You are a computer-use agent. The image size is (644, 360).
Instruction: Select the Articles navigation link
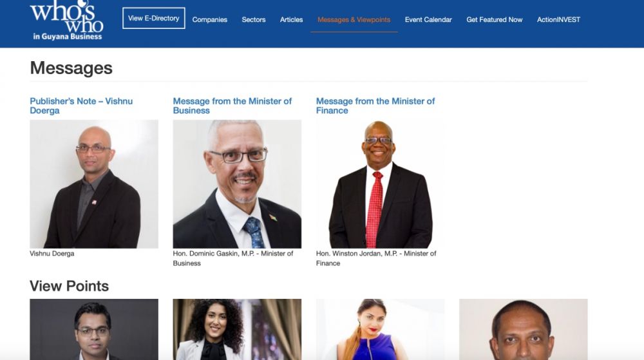[x=291, y=19]
